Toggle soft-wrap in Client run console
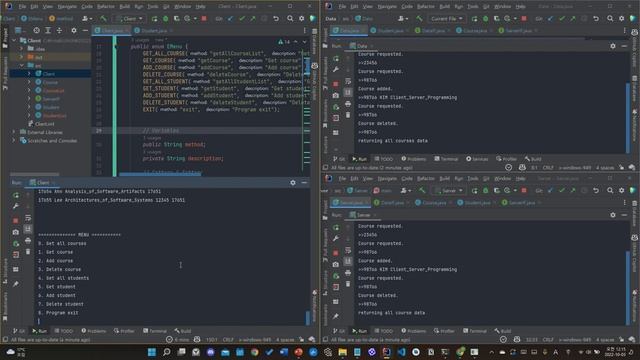The width and height of the screenshot is (640, 360). tap(28, 218)
